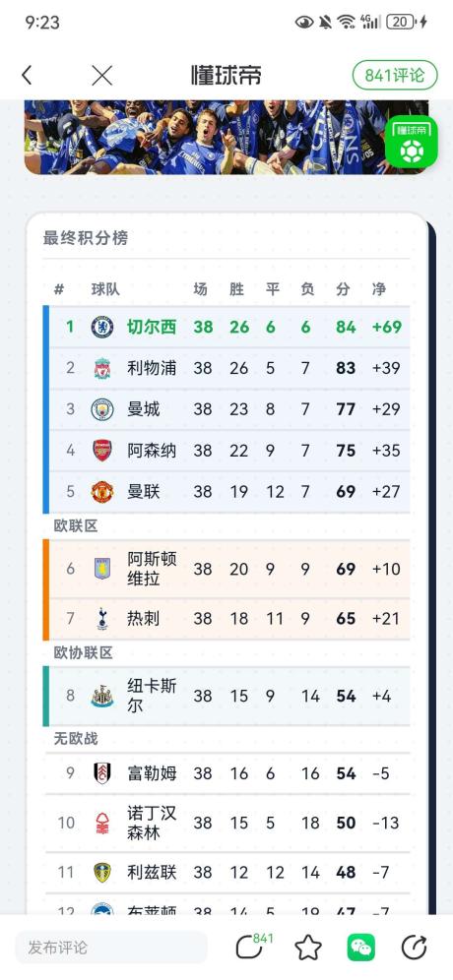Tap the 诺丁汉森林 team name
This screenshot has height=980, width=453.
tap(152, 824)
